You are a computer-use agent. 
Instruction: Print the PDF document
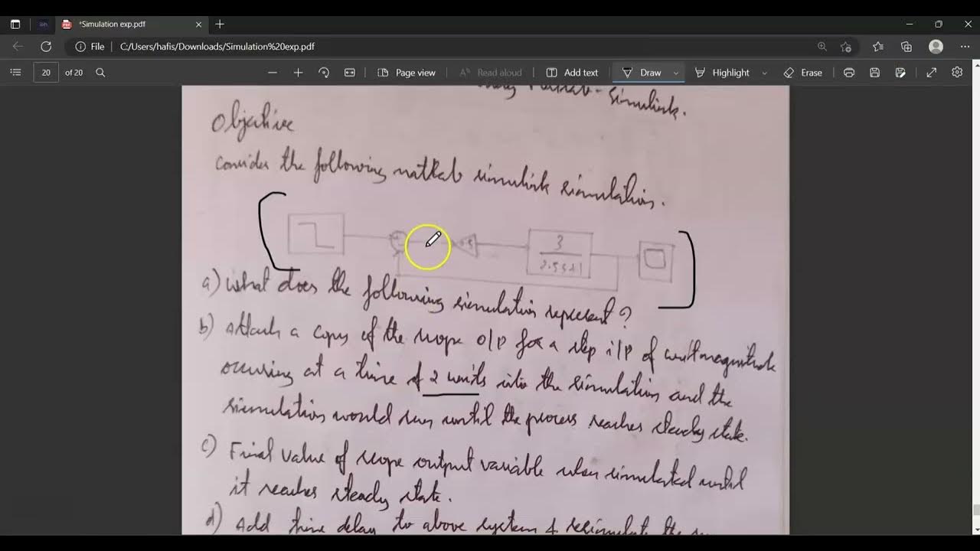(x=849, y=73)
